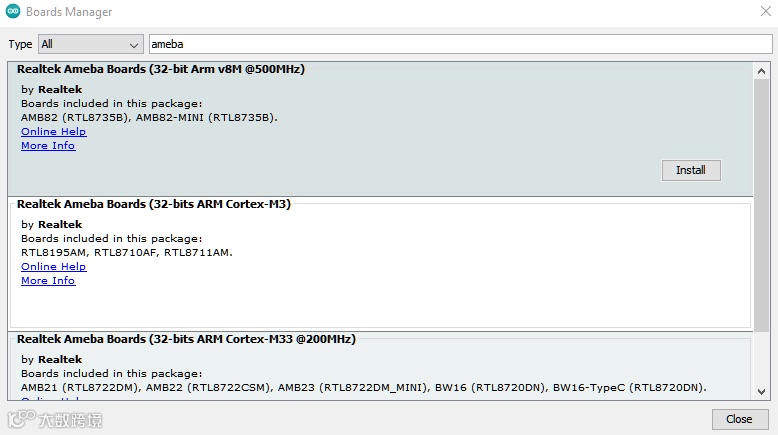Select the 'Realtek Ameba Boards (32-bit Arm v8M @500MHz)' title
Image resolution: width=778 pixels, height=435 pixels.
point(161,69)
